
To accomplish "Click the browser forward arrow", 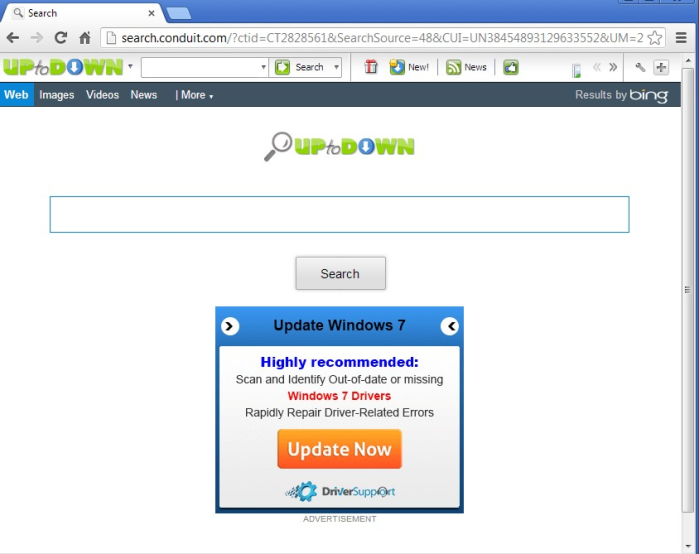I will coord(37,38).
